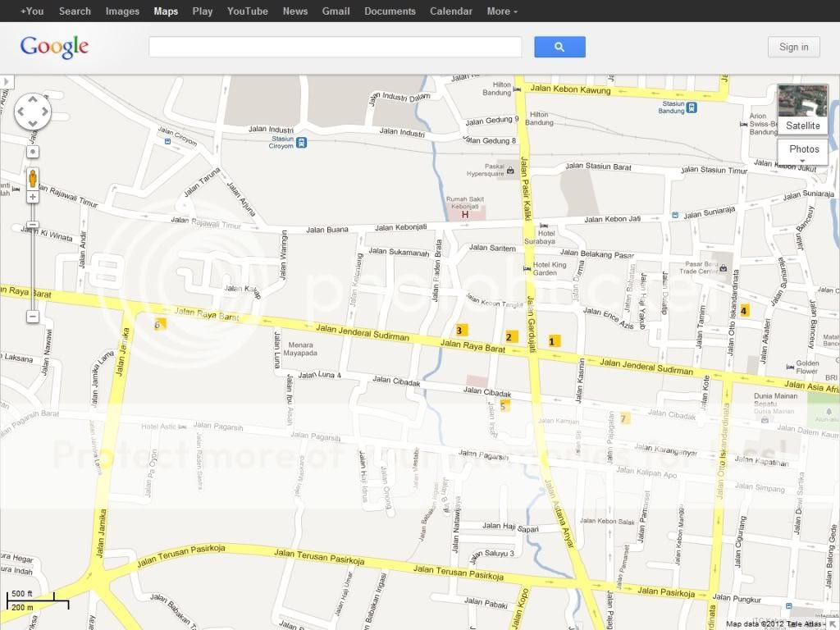This screenshot has height=630, width=840.
Task: Click the Jalan Astana Anyar road label
Action: click(x=559, y=514)
